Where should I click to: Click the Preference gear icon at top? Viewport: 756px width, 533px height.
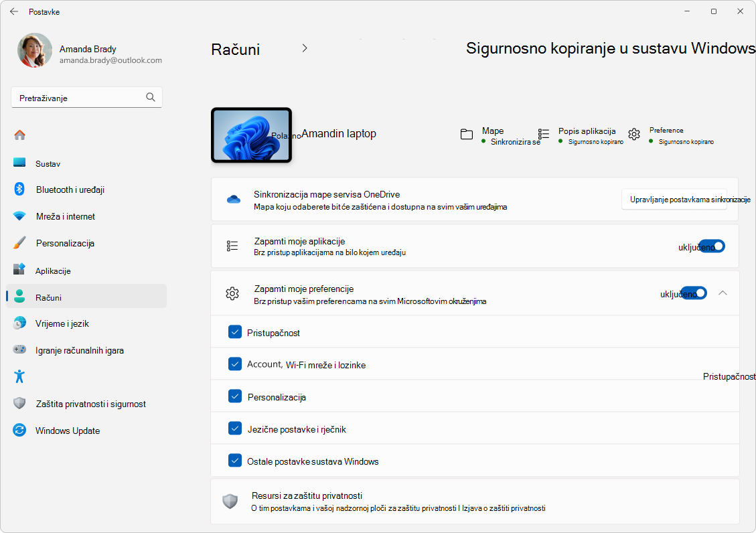pos(634,135)
